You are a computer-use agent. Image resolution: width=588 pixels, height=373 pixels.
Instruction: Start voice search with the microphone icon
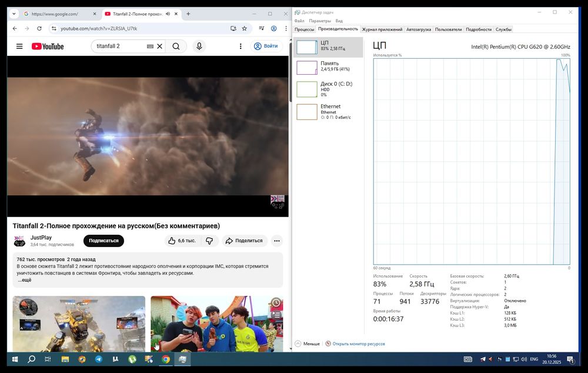click(x=199, y=46)
